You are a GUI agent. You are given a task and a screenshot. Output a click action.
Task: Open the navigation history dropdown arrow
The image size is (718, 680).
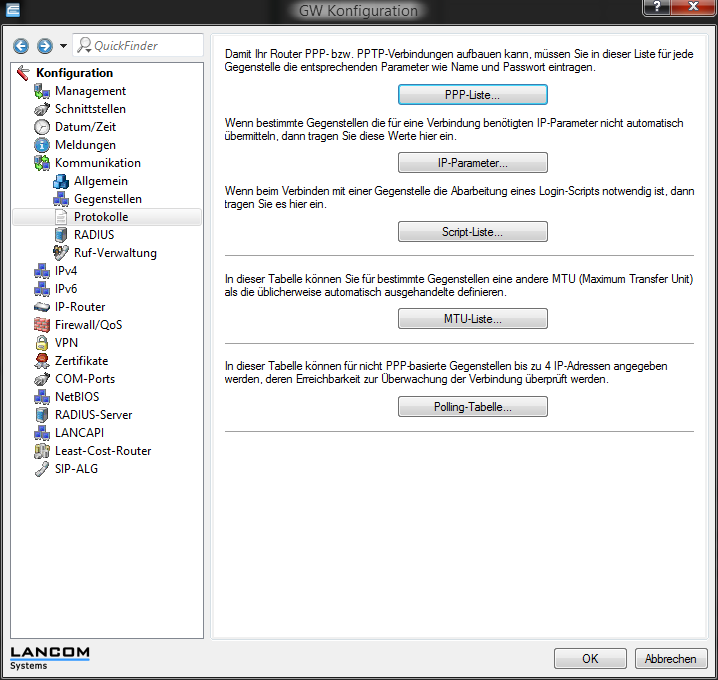click(63, 46)
